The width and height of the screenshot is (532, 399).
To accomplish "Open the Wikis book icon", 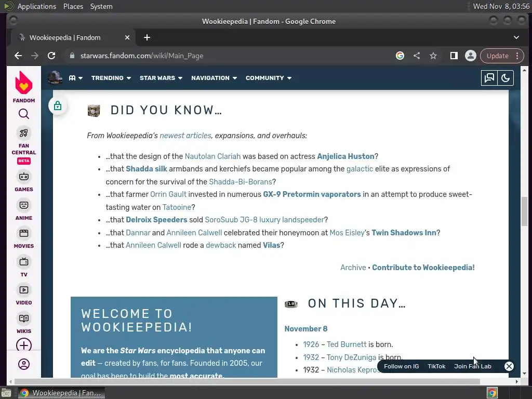I will coord(24,318).
